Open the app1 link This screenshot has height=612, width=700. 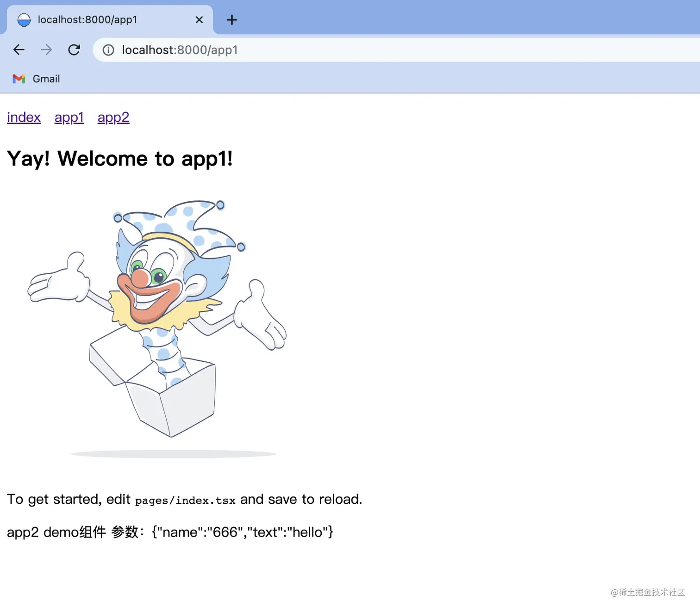click(69, 117)
